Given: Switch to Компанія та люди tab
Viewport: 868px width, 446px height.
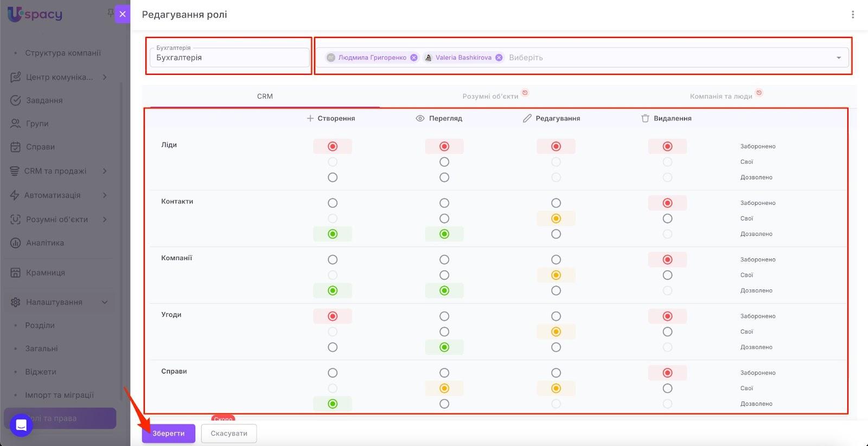Looking at the screenshot, I should (x=720, y=96).
